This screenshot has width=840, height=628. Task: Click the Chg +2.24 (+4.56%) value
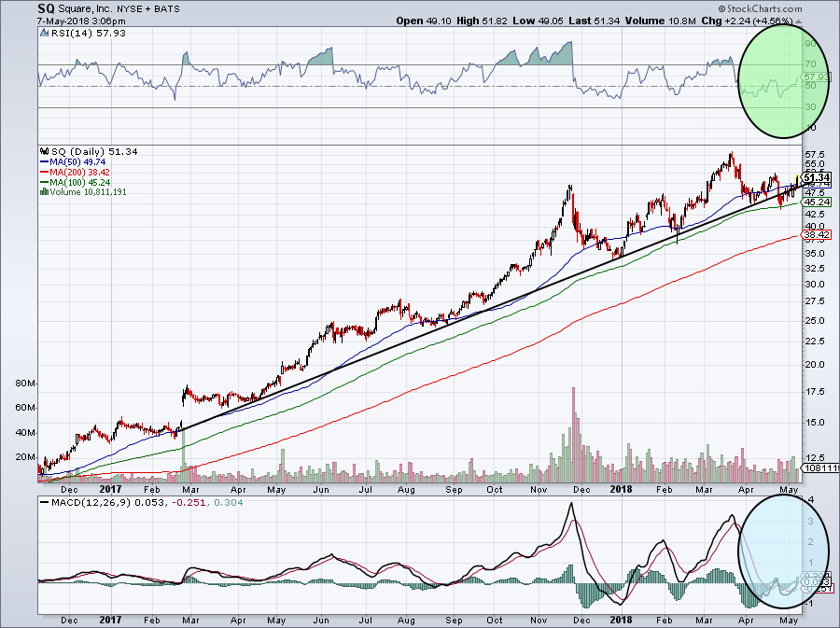[x=747, y=21]
